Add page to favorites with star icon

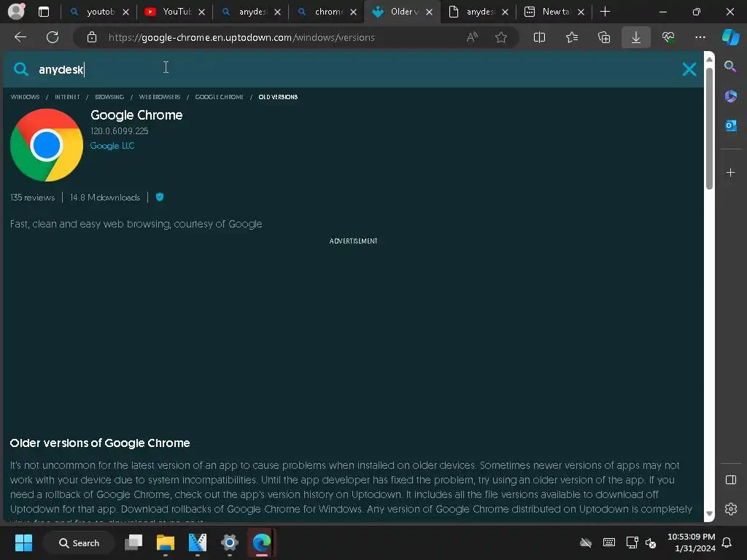tap(500, 37)
